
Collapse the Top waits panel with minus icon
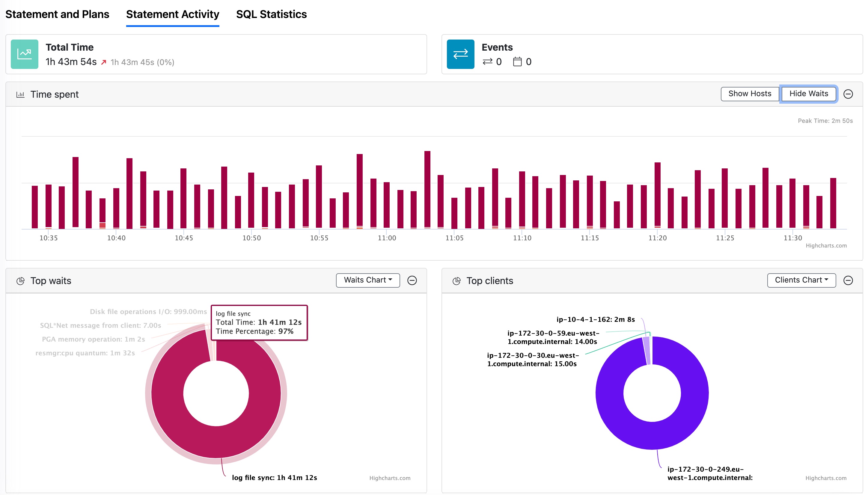413,280
